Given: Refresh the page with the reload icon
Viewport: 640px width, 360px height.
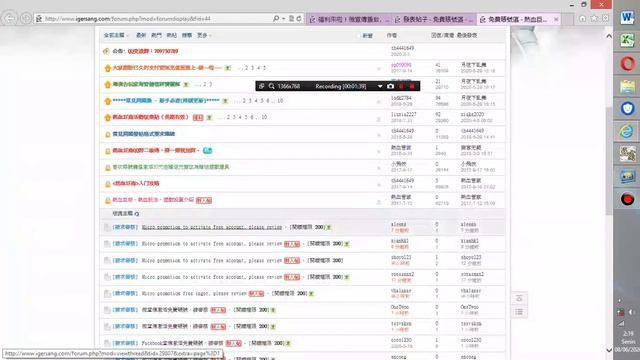Looking at the screenshot, I should click(x=299, y=19).
